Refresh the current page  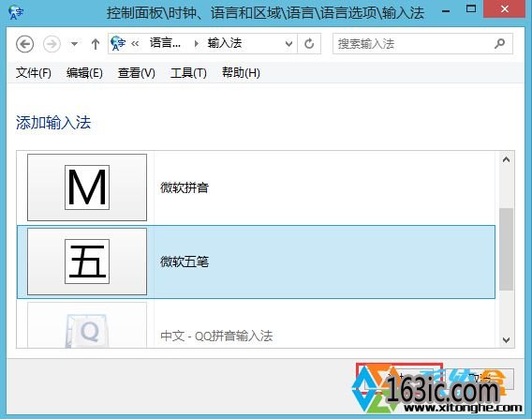point(309,43)
